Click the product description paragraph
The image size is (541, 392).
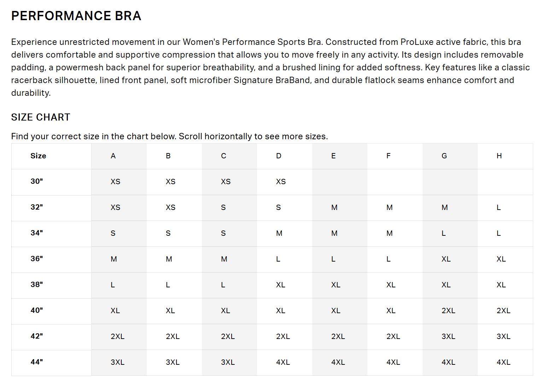[x=270, y=67]
